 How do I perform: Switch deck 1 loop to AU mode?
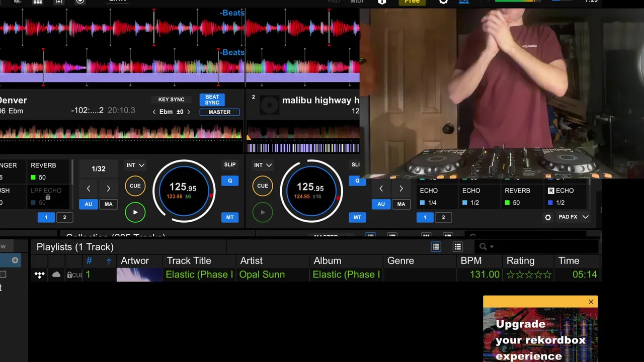point(88,204)
